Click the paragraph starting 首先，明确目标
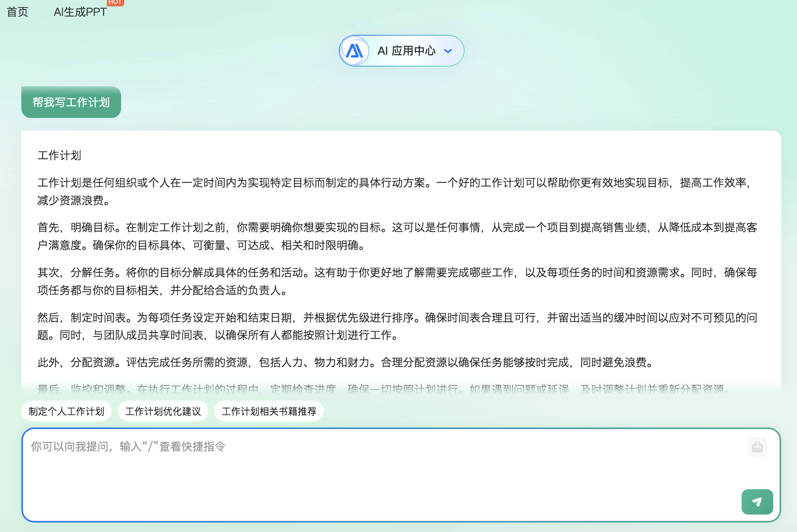The height and width of the screenshot is (532, 797). coord(397,236)
